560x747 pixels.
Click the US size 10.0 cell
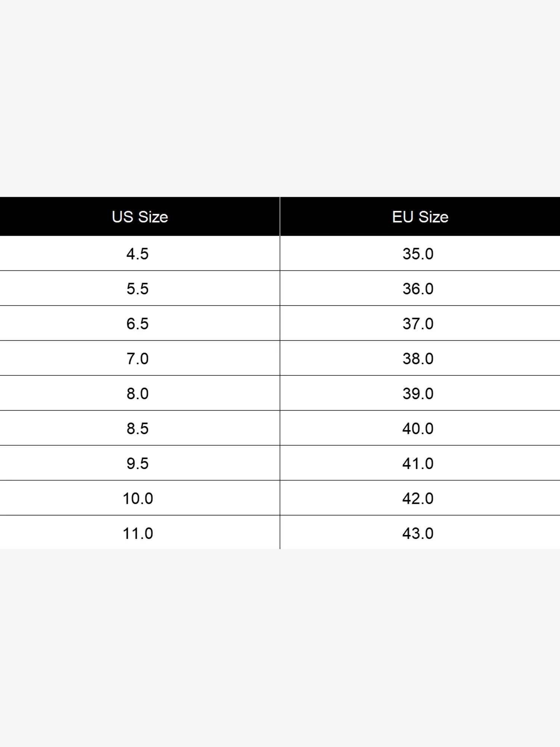(x=138, y=498)
